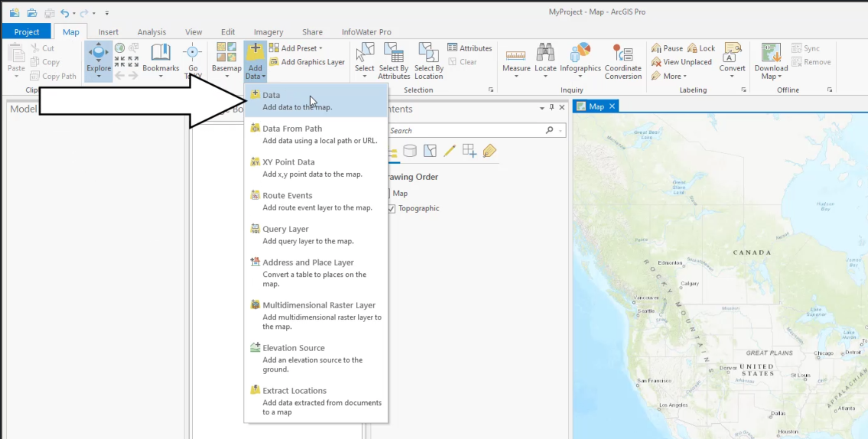Screen dimensions: 868x439
Task: Choose Data in Add Data menu
Action: point(316,101)
